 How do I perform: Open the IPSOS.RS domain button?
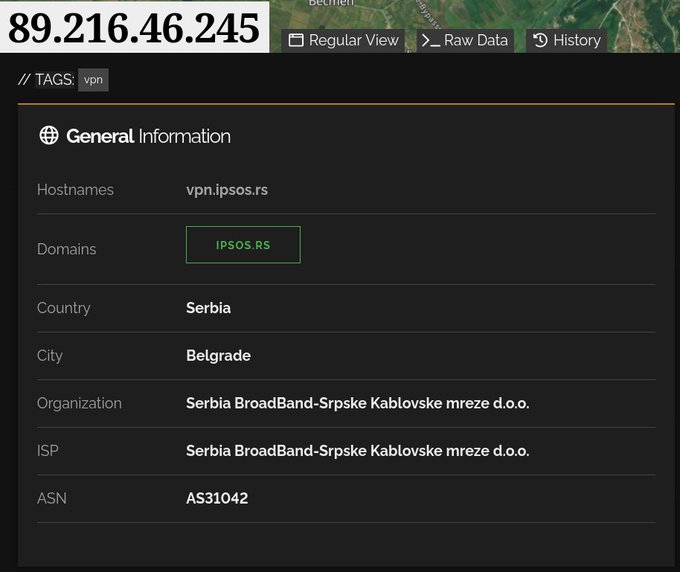coord(243,245)
